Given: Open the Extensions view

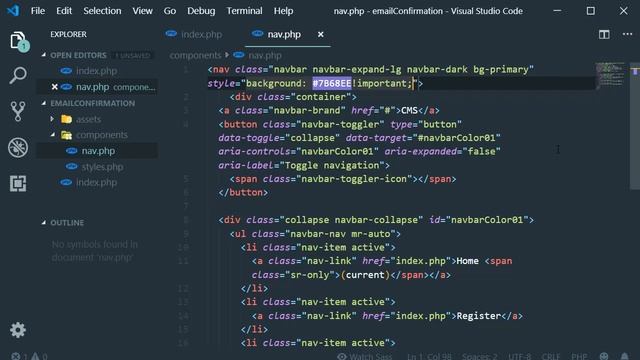Looking at the screenshot, I should coord(18,183).
